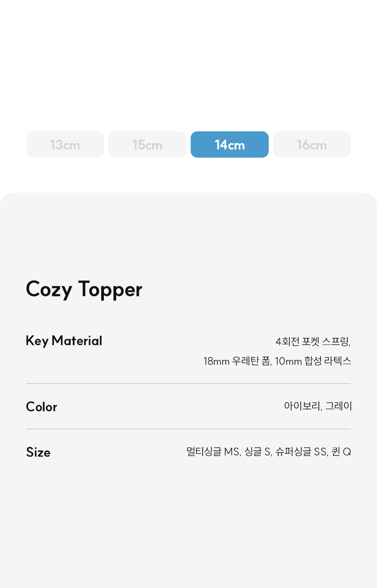Image resolution: width=377 pixels, height=588 pixels.
Task: Select the highlighted 14cm tab
Action: tap(230, 144)
